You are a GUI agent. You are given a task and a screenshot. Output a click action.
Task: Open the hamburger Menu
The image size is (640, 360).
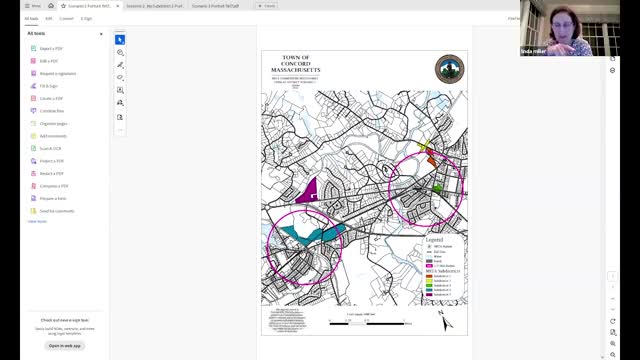click(33, 6)
